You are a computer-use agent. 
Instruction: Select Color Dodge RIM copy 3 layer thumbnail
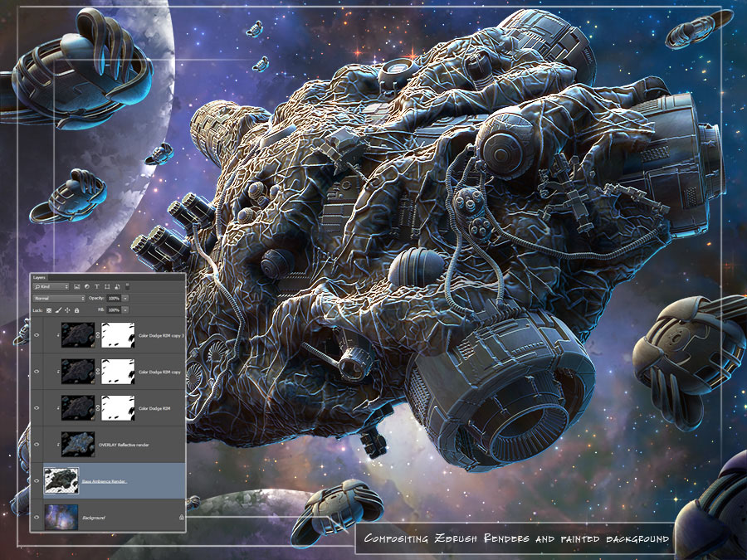click(x=78, y=335)
